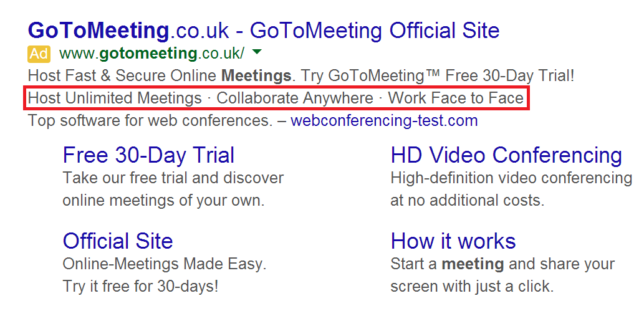
Task: Visit the webconferencing-test.com link
Action: click(x=384, y=120)
